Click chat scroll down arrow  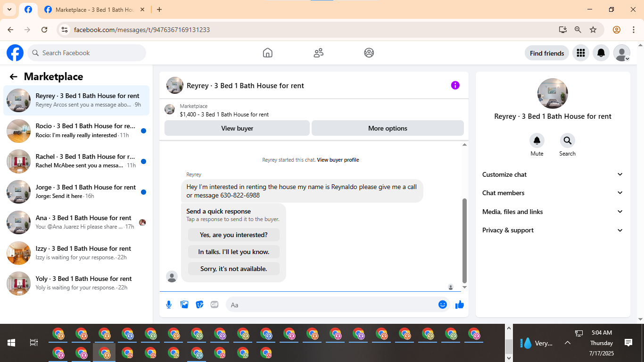[464, 288]
